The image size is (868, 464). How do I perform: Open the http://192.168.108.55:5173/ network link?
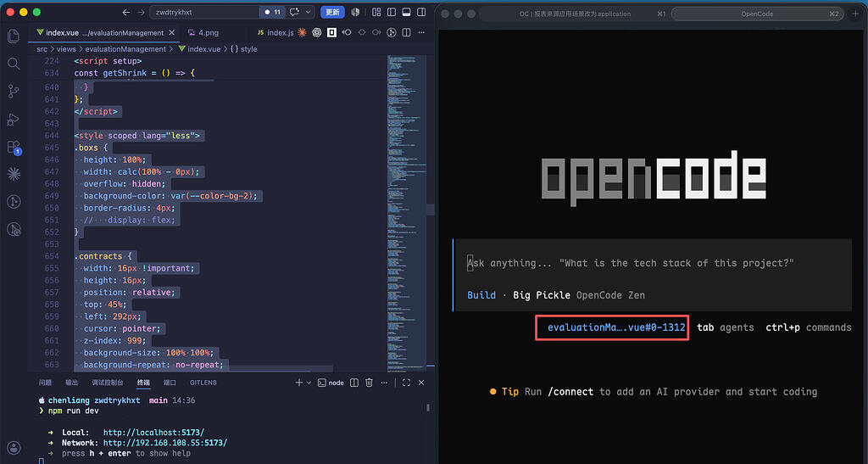(165, 443)
